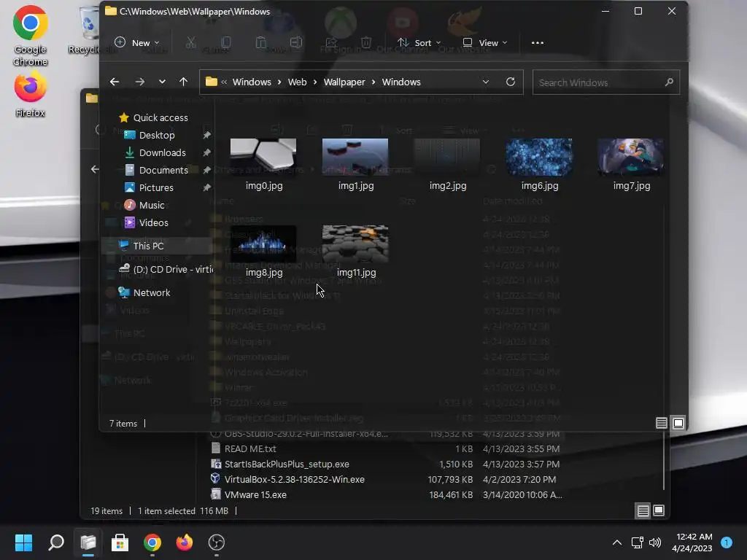Open volume control in system tray
Image resolution: width=747 pixels, height=560 pixels.
[655, 542]
